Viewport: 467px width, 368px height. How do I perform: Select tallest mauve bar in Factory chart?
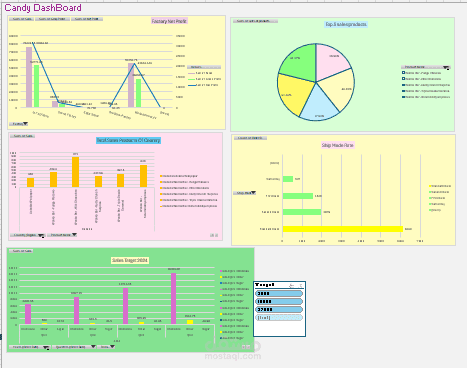coord(29,77)
